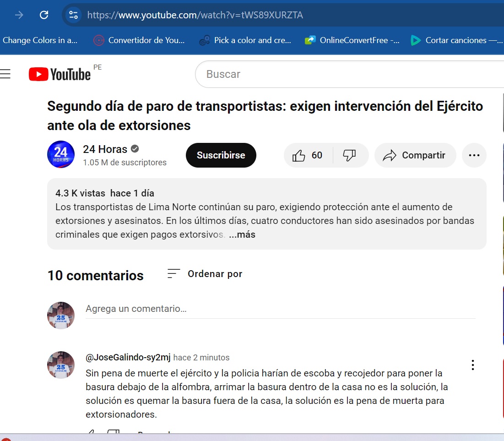Open the Compartir share dialog
The height and width of the screenshot is (441, 504).
pos(415,155)
